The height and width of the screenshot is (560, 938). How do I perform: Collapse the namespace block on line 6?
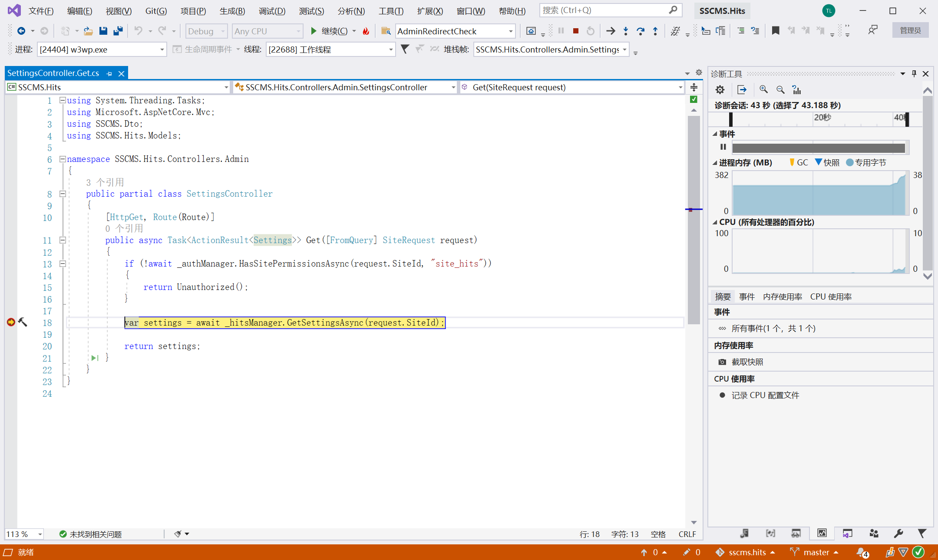pos(63,159)
